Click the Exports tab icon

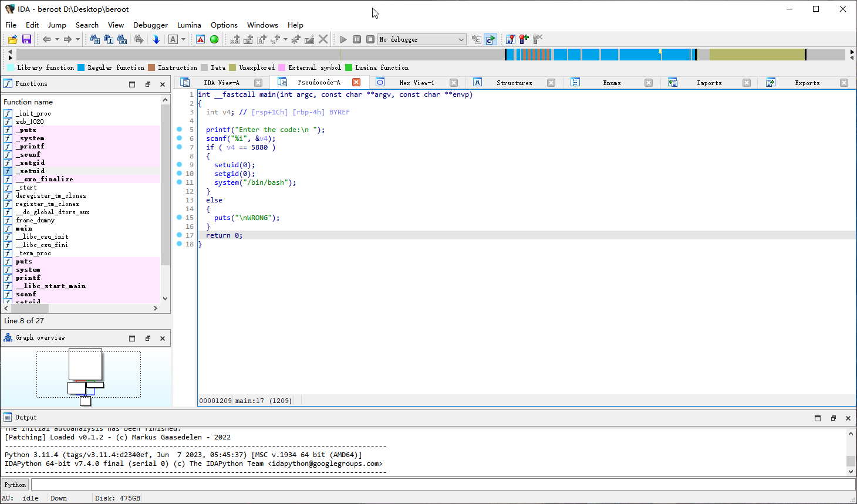(x=771, y=83)
